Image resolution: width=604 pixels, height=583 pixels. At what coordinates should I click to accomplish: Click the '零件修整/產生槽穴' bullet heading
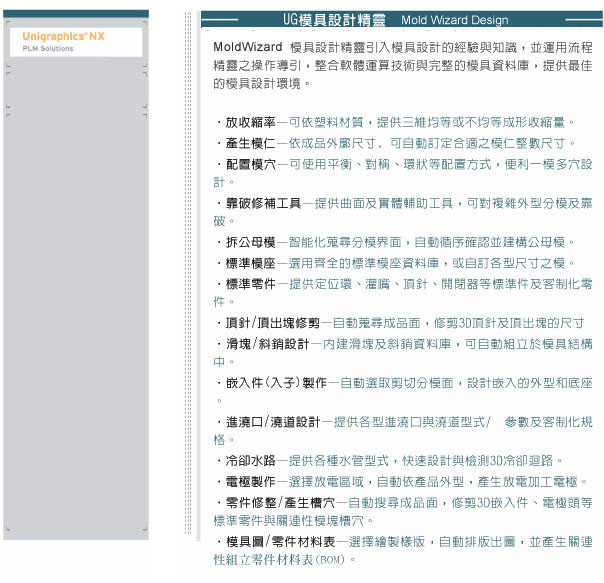click(x=280, y=502)
